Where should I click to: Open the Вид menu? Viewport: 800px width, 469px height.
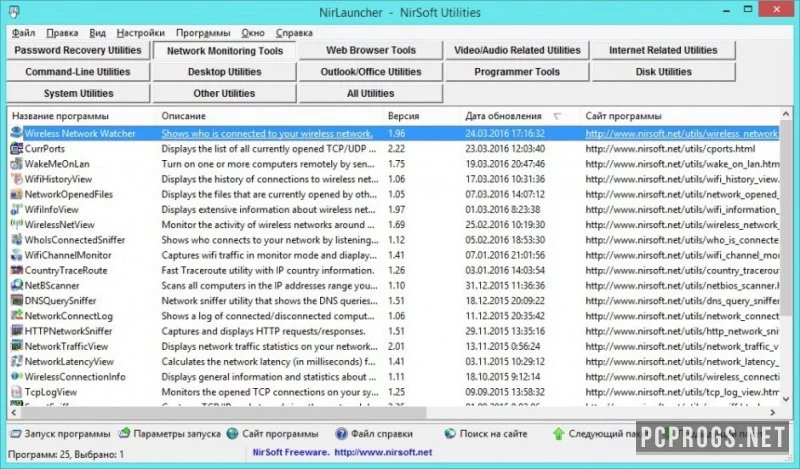pyautogui.click(x=97, y=33)
